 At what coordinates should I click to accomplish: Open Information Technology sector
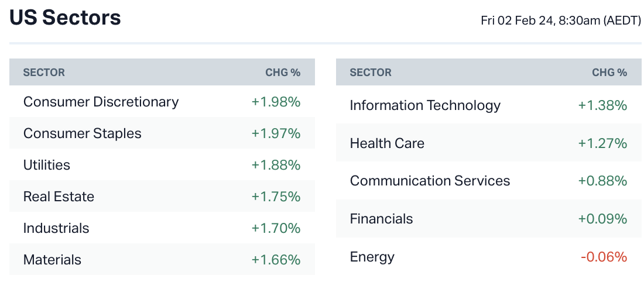pos(425,105)
